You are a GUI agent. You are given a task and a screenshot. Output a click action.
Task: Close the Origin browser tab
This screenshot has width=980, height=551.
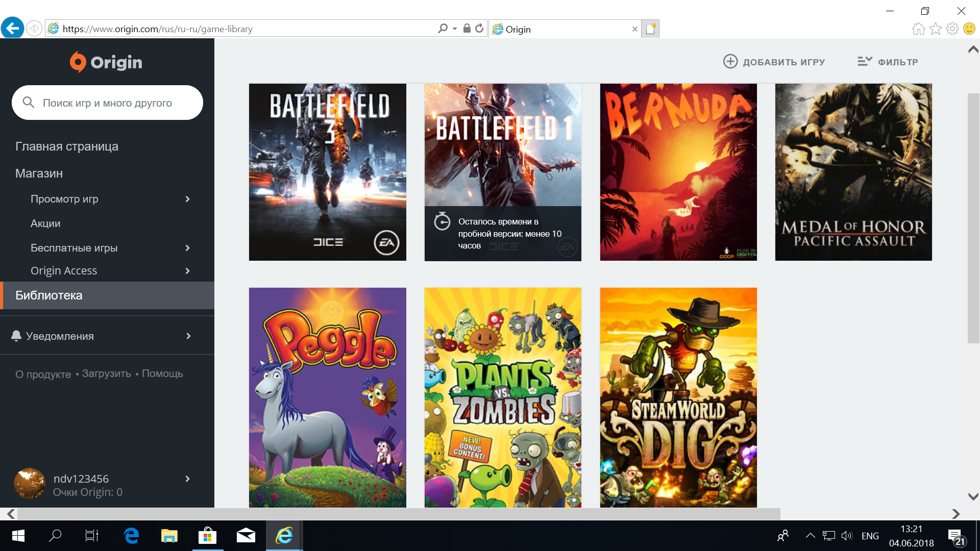[x=635, y=29]
